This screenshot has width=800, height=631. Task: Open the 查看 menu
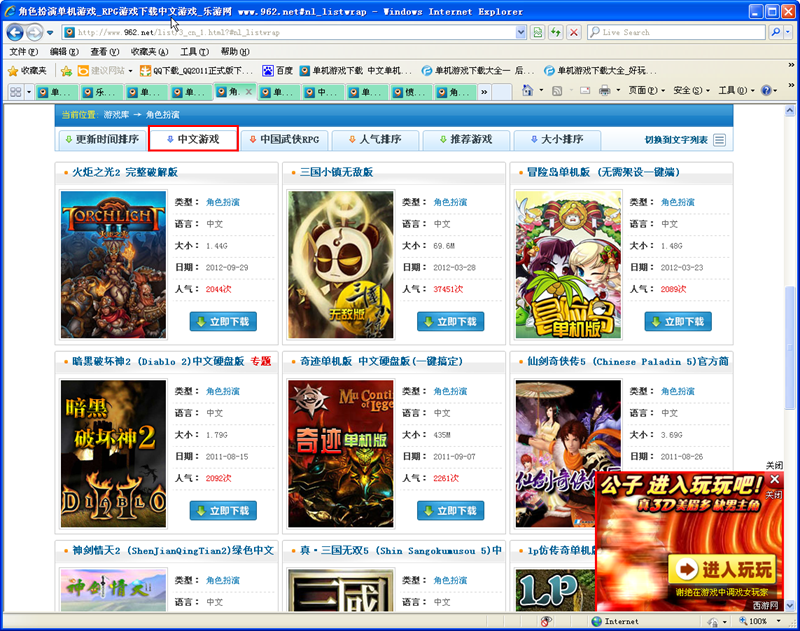tap(105, 52)
